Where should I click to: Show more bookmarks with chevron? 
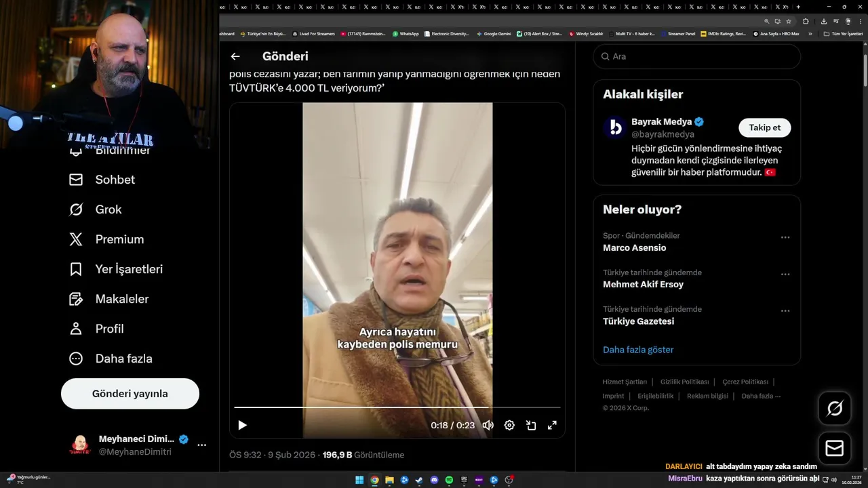pos(810,33)
